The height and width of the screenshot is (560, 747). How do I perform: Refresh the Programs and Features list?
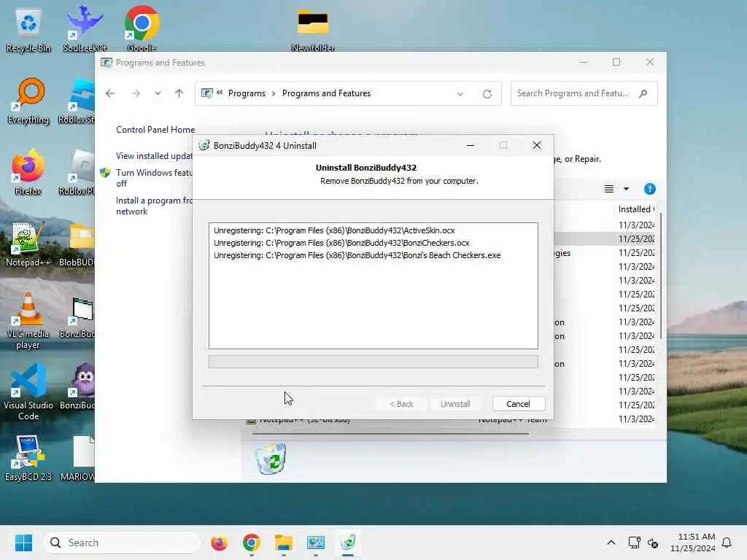pyautogui.click(x=487, y=94)
